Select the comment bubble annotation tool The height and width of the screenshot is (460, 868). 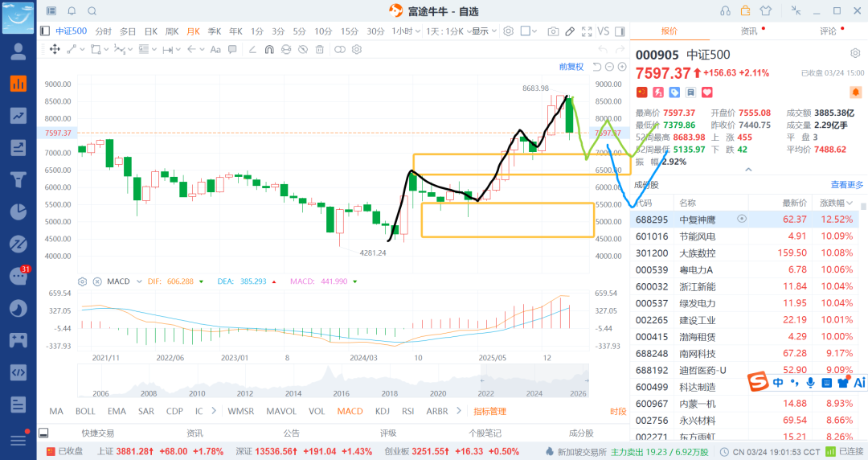pos(232,49)
